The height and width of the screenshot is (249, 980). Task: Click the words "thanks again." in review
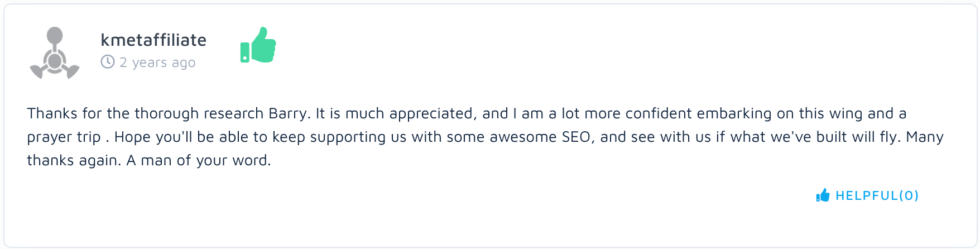point(74,161)
